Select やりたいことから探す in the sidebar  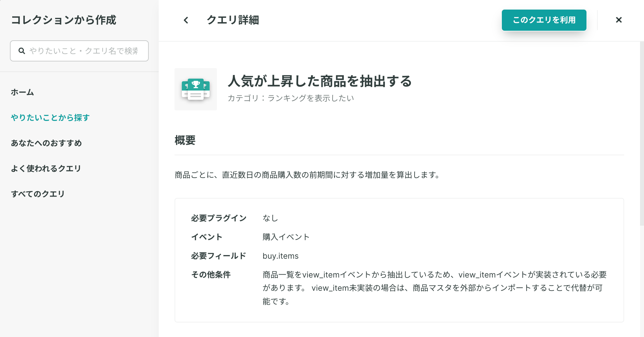click(50, 118)
